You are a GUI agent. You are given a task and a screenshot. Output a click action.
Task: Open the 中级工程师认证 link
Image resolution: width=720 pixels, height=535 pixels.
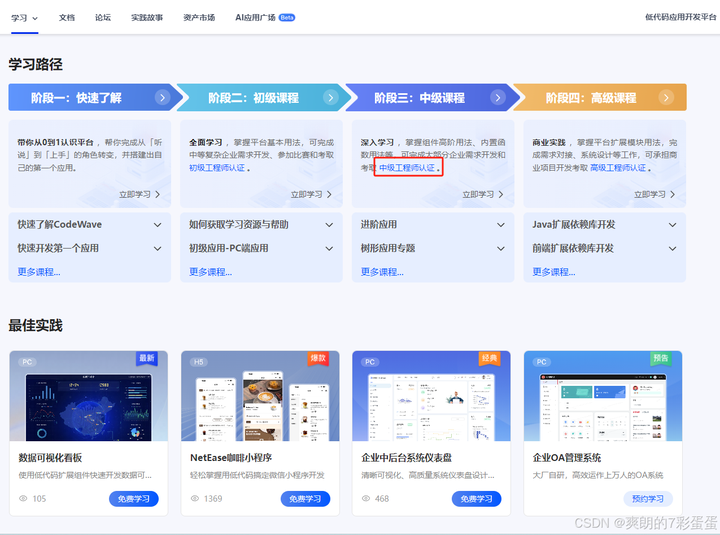(407, 168)
